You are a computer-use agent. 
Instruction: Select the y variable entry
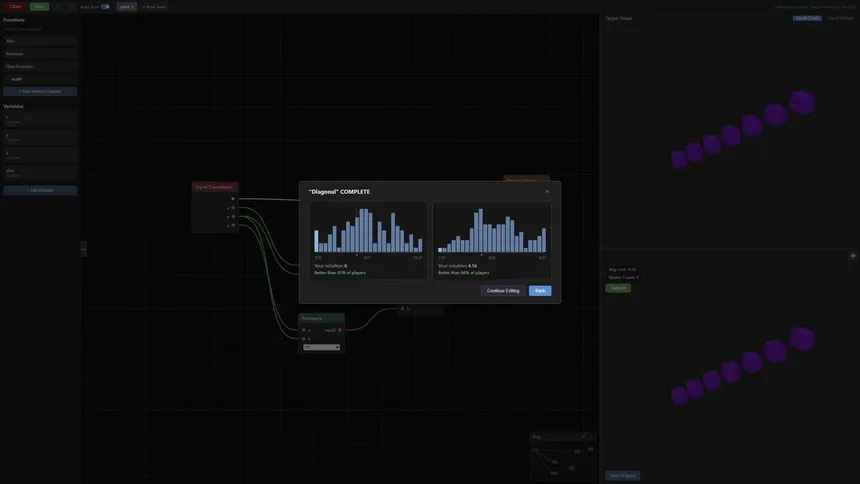click(x=40, y=137)
